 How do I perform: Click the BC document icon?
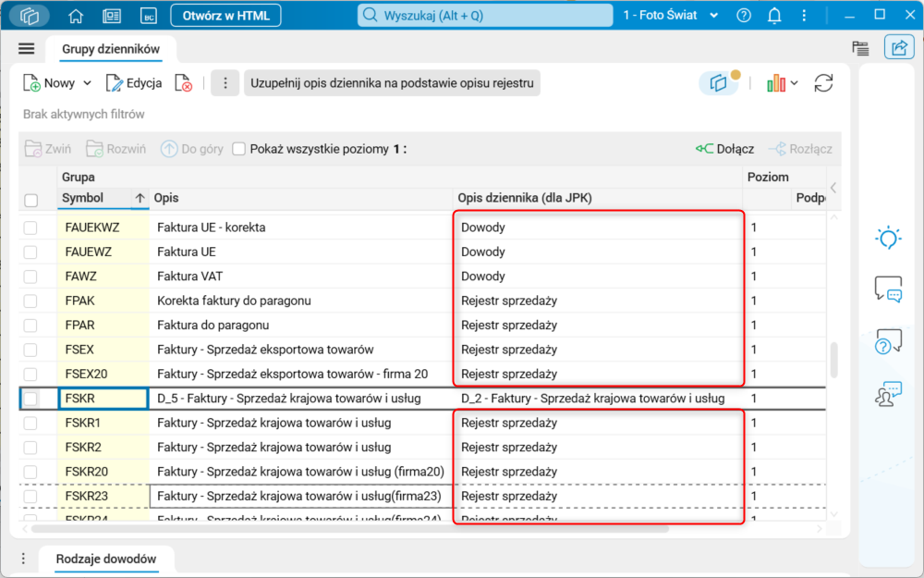click(x=149, y=16)
